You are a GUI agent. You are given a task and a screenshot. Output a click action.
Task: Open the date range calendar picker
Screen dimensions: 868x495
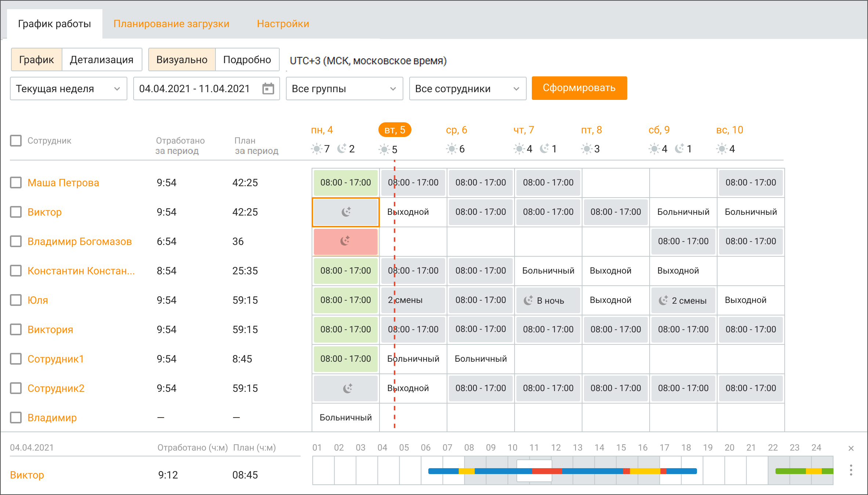click(268, 88)
